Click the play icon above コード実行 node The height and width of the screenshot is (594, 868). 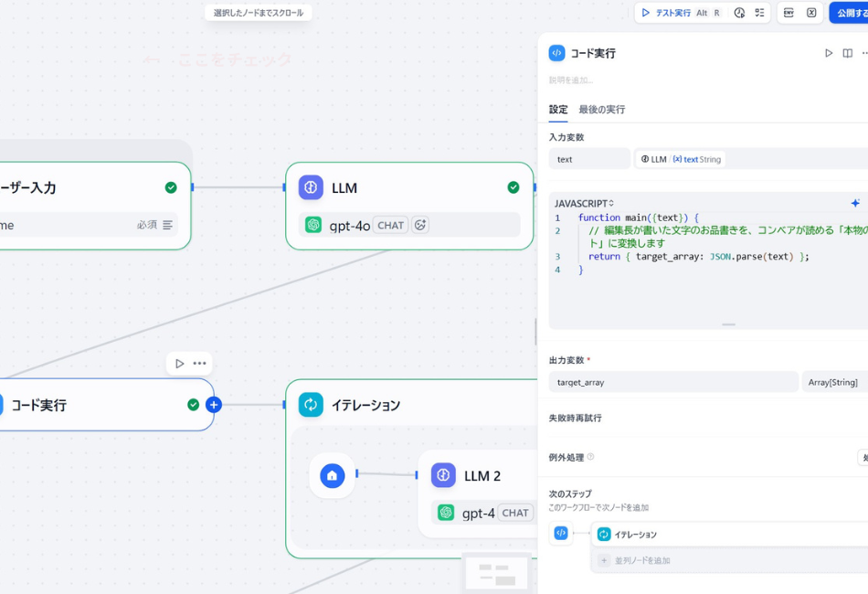point(179,364)
